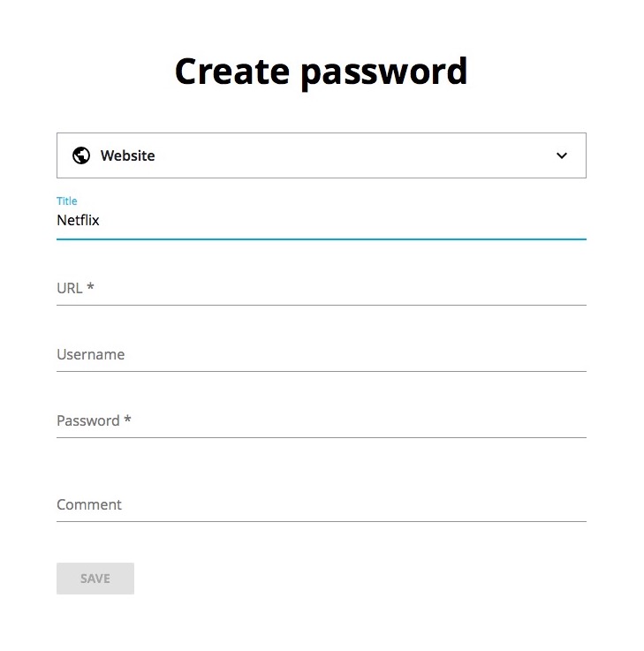The width and height of the screenshot is (644, 651).
Task: Click the Netflix text in the Title field
Action: coord(78,221)
